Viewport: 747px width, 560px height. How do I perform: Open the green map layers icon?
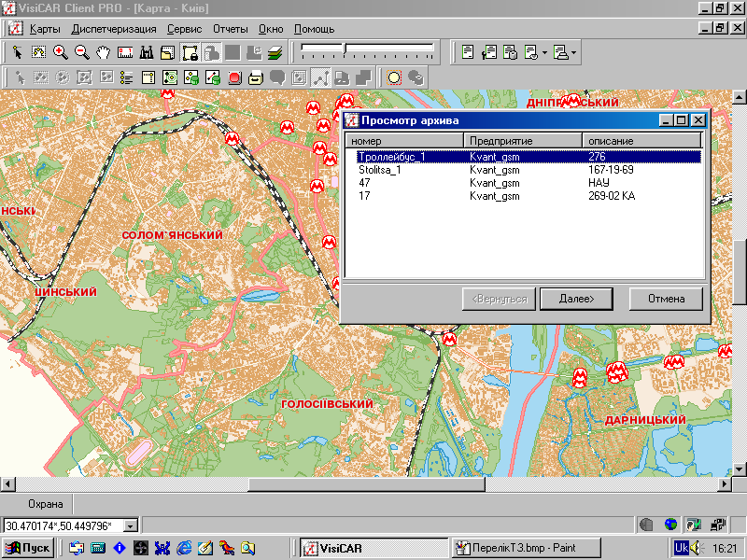(275, 52)
